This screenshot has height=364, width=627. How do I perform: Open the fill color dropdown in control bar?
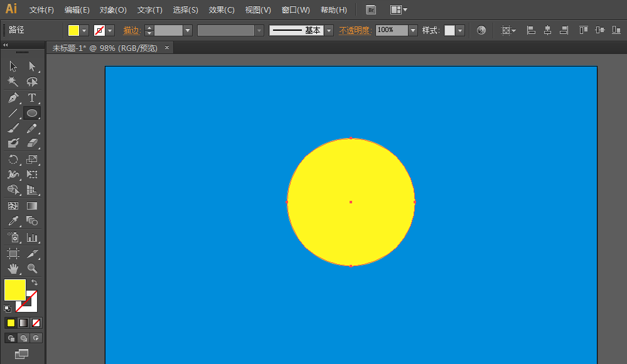click(85, 30)
